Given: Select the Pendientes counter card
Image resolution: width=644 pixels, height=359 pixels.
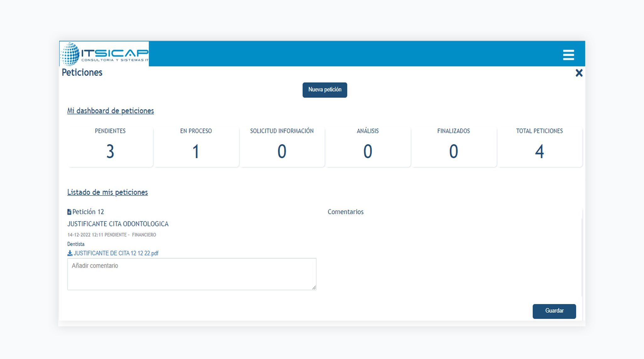Looking at the screenshot, I should 110,146.
